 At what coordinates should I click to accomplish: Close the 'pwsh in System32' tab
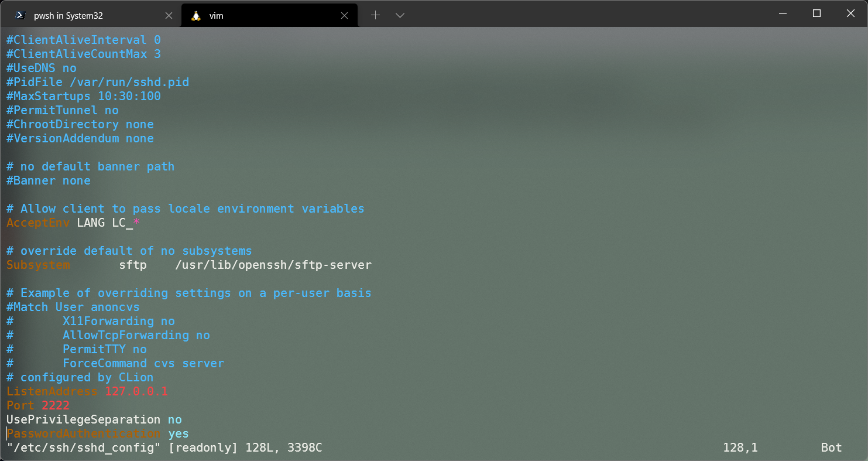pyautogui.click(x=169, y=15)
